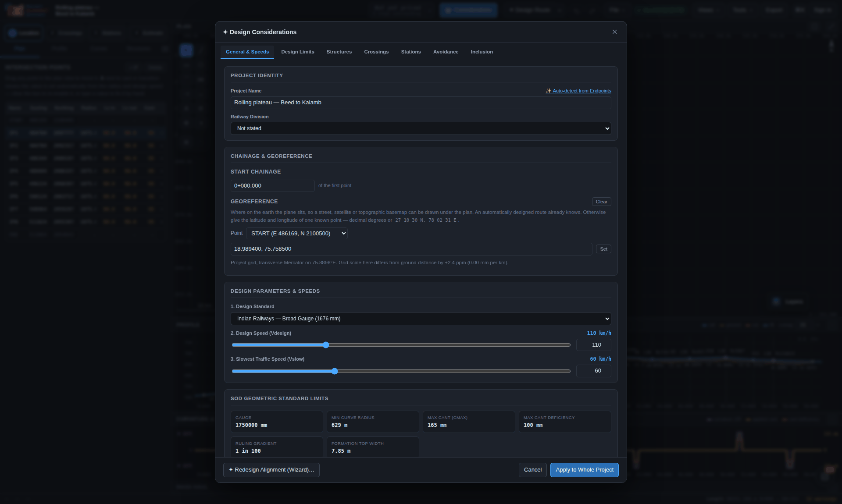Click the Set georeference button
842x504 pixels.
pyautogui.click(x=603, y=249)
